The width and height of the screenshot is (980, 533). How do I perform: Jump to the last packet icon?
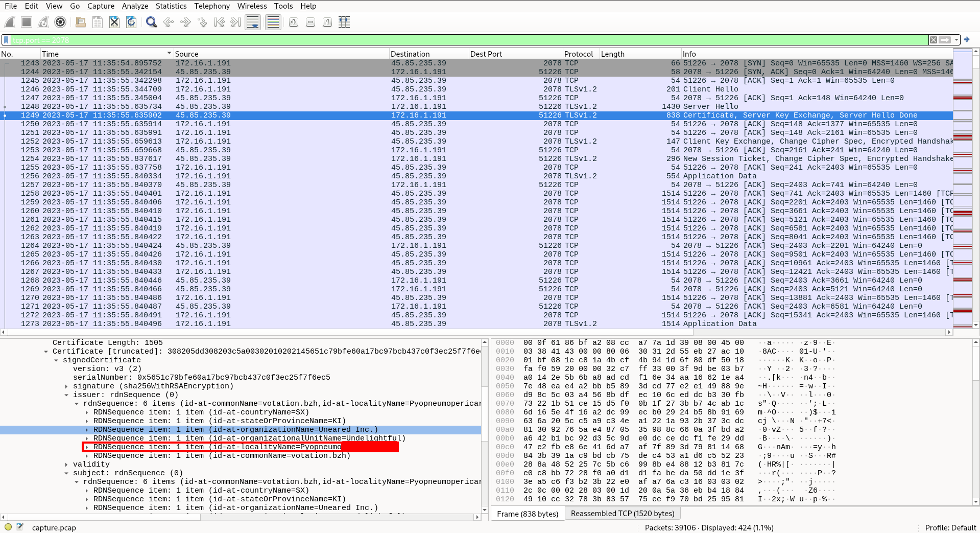pos(236,22)
